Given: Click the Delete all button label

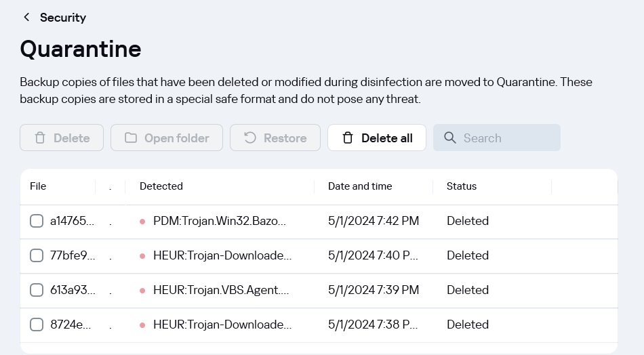Looking at the screenshot, I should click(387, 138).
